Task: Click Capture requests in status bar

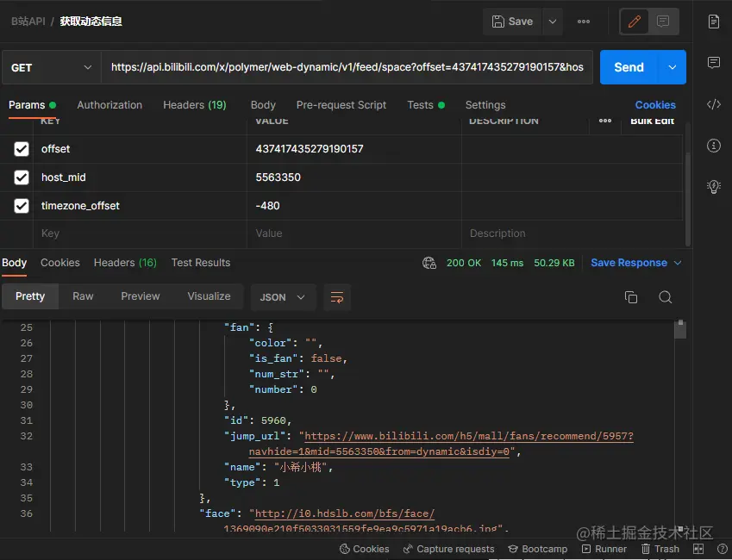Action: click(448, 549)
